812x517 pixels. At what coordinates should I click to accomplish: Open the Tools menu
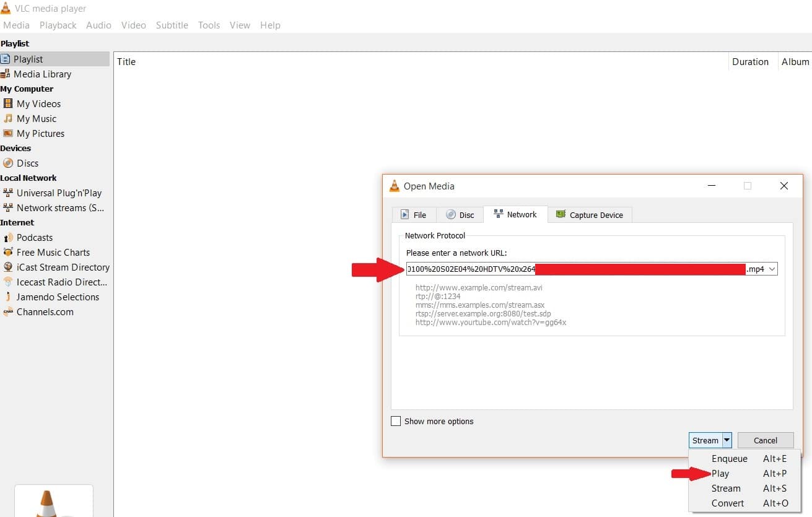[x=209, y=25]
